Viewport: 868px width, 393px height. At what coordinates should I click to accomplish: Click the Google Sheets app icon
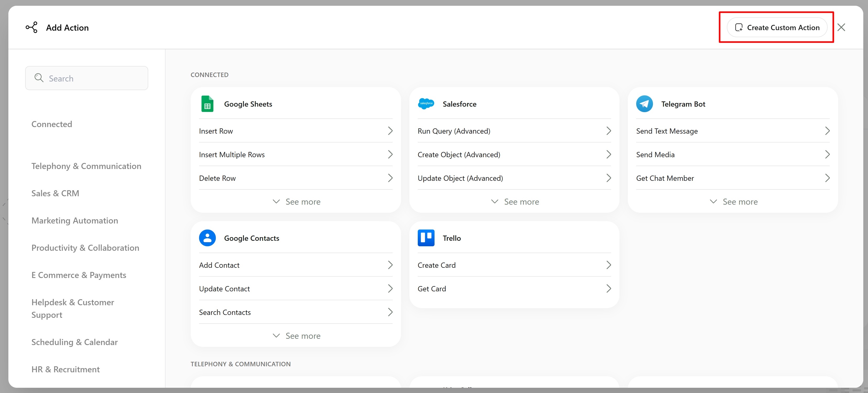(207, 104)
